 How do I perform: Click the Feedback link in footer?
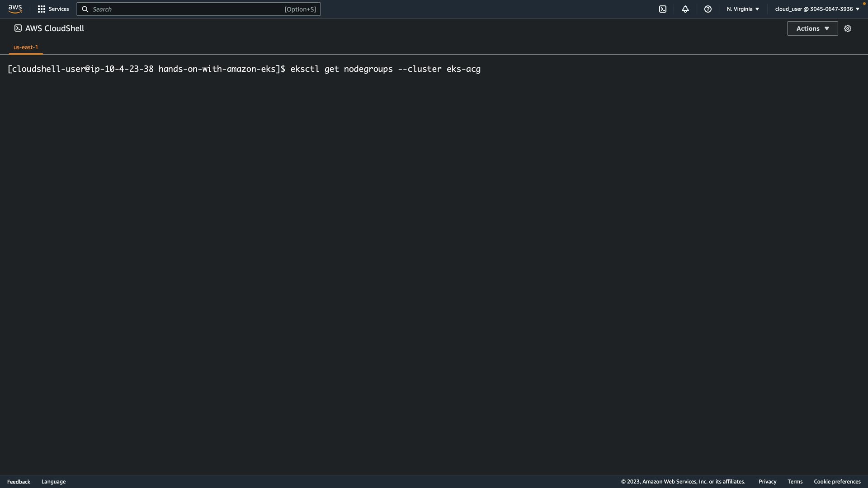click(x=19, y=482)
